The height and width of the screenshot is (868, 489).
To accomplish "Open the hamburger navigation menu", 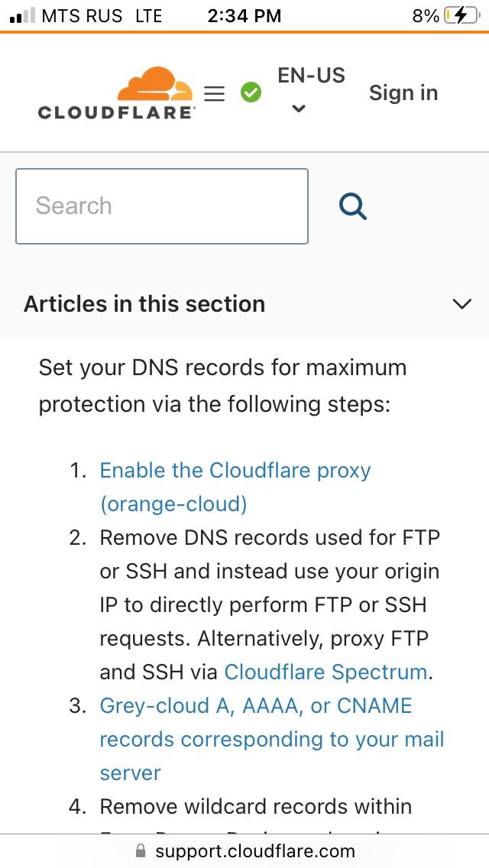I will click(215, 93).
